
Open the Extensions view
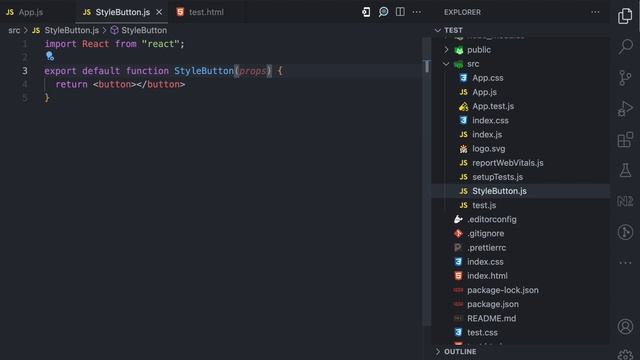(x=625, y=140)
